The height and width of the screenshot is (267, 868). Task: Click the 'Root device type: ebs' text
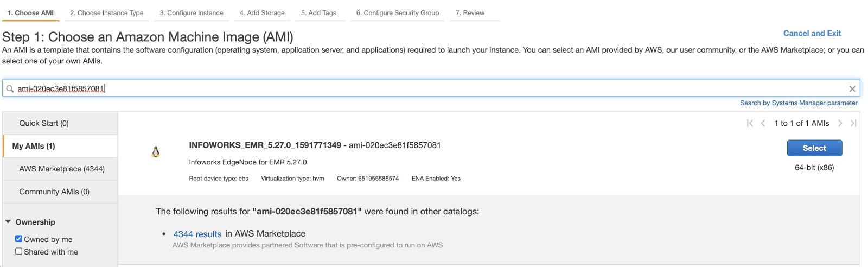pos(219,178)
